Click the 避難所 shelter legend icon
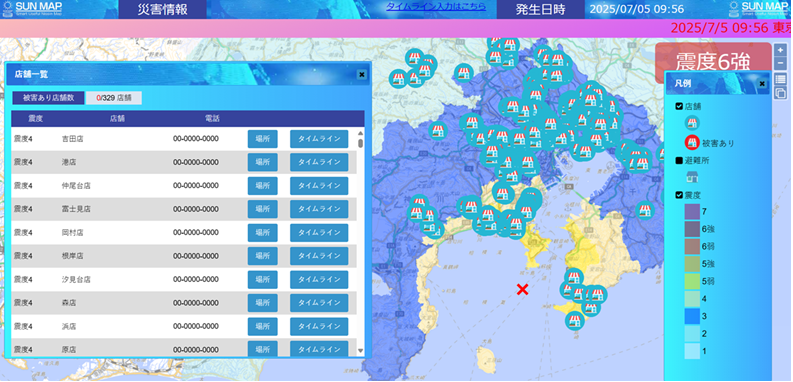This screenshot has width=793, height=382. point(692,177)
